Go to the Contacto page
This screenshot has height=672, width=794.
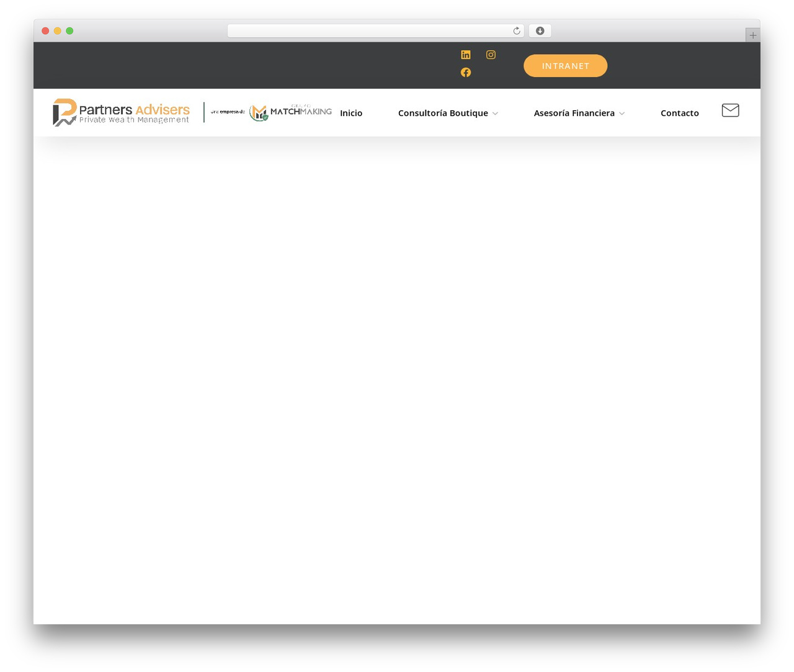point(680,113)
